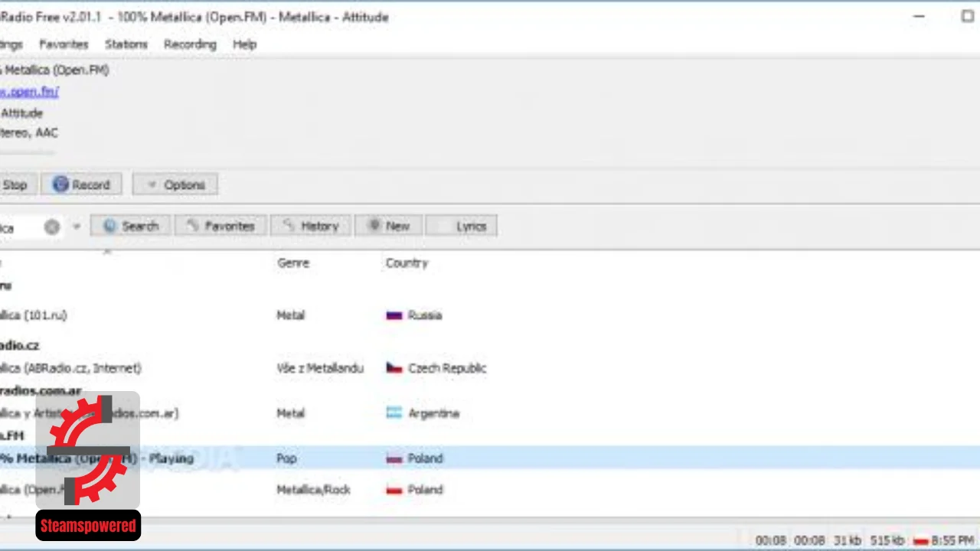Open the open.fm station link
Image resolution: width=980 pixels, height=551 pixels.
point(29,92)
